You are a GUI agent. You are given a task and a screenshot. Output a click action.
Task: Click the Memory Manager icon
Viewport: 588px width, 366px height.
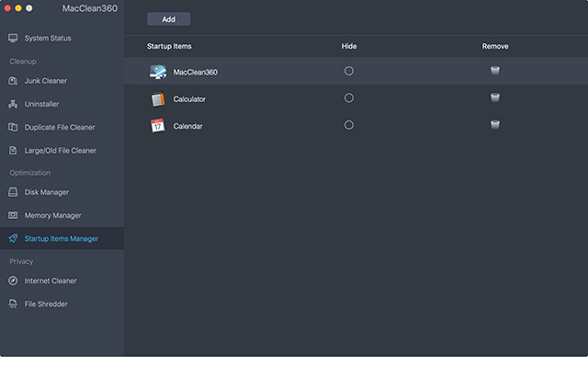coord(13,215)
